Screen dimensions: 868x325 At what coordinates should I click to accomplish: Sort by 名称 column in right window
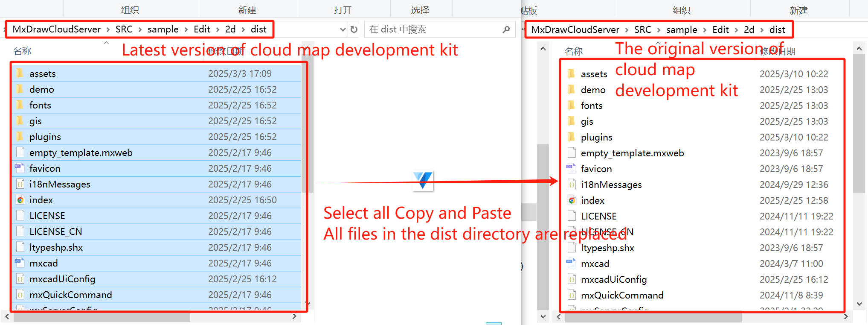pos(573,52)
